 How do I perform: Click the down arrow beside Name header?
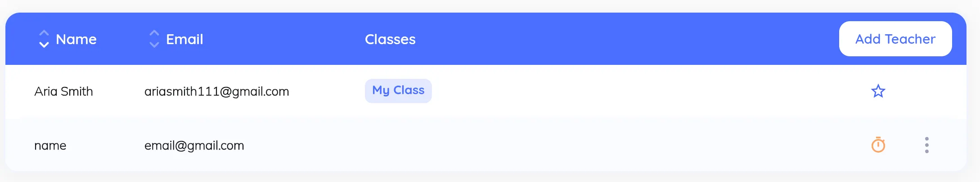(44, 45)
